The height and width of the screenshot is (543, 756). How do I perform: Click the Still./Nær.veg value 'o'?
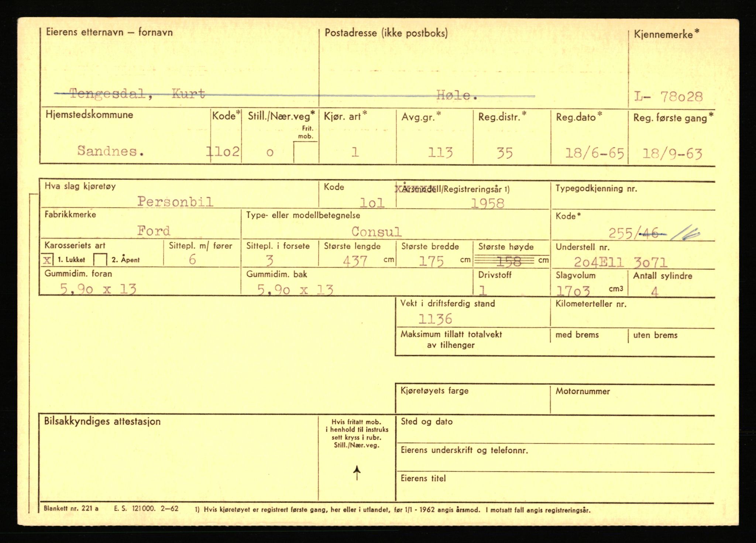pyautogui.click(x=270, y=152)
